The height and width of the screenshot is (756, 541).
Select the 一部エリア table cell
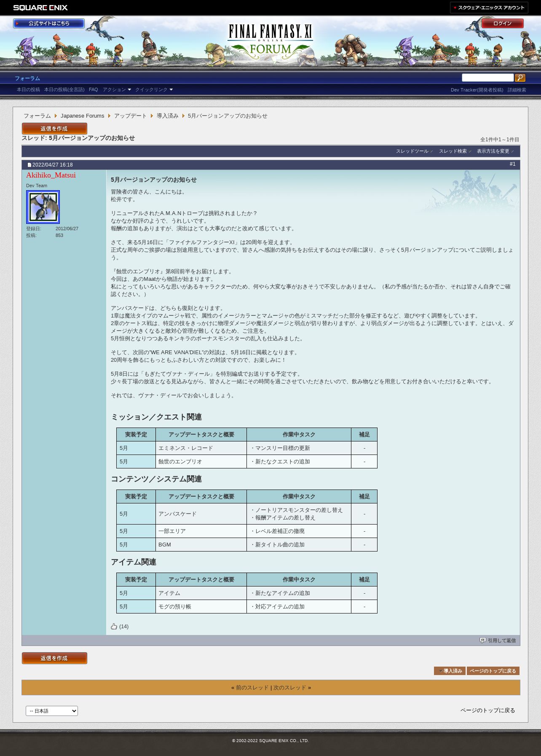[x=201, y=531]
